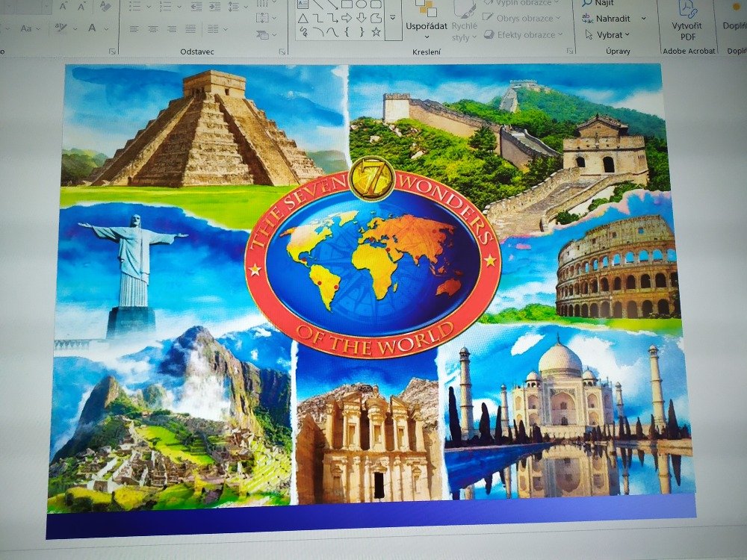This screenshot has height=560, width=747.
Task: Clear all text formatting
Action: coord(105,6)
